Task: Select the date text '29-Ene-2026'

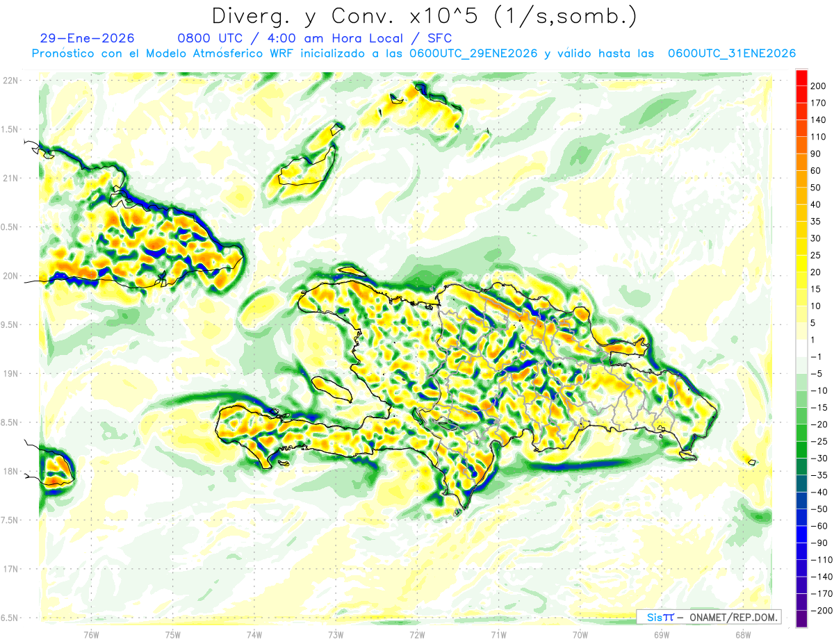Action: 88,38
